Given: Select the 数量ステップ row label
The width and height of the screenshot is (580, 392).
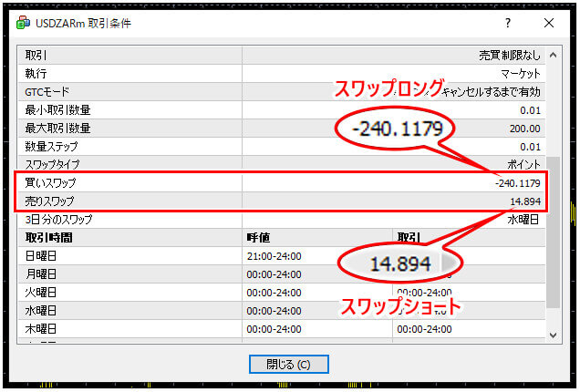Looking at the screenshot, I should pyautogui.click(x=51, y=147).
